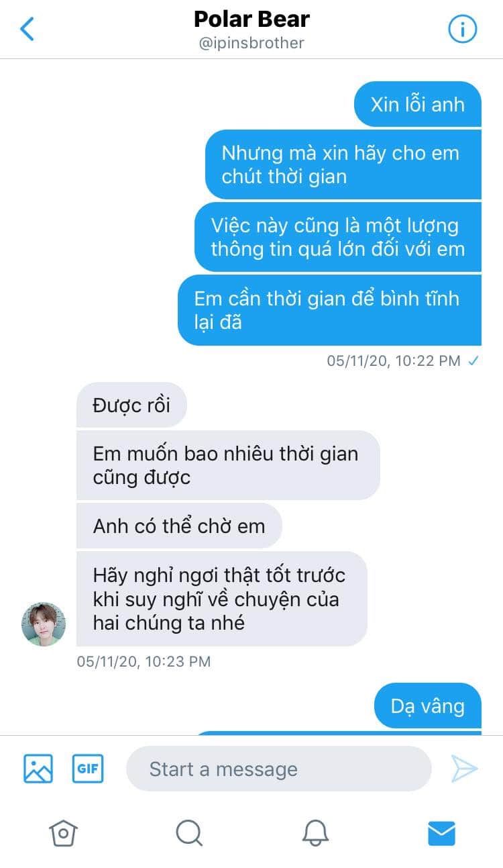The height and width of the screenshot is (868, 503).
Task: Go to the Home tab
Action: (x=63, y=833)
